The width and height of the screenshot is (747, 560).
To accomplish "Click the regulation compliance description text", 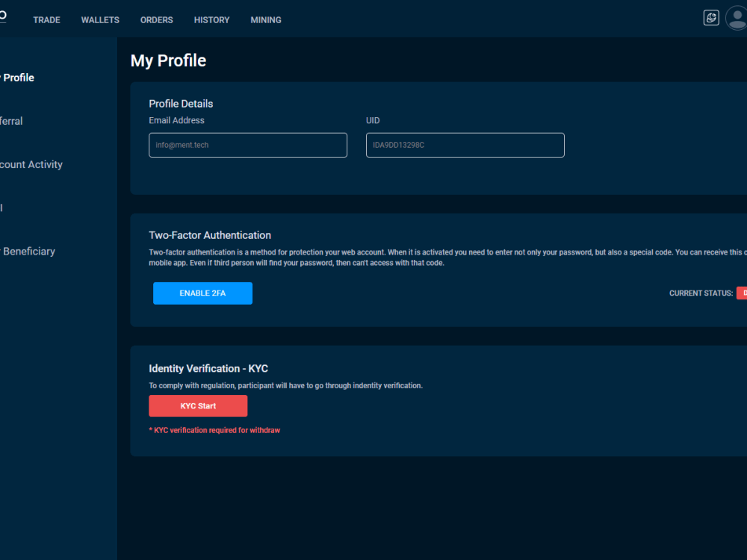I will point(285,386).
